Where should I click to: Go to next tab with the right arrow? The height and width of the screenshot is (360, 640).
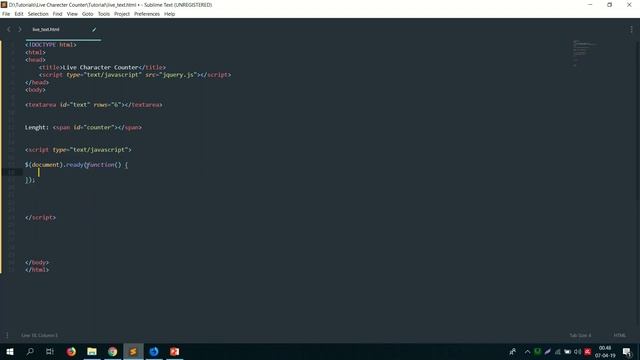[20, 29]
